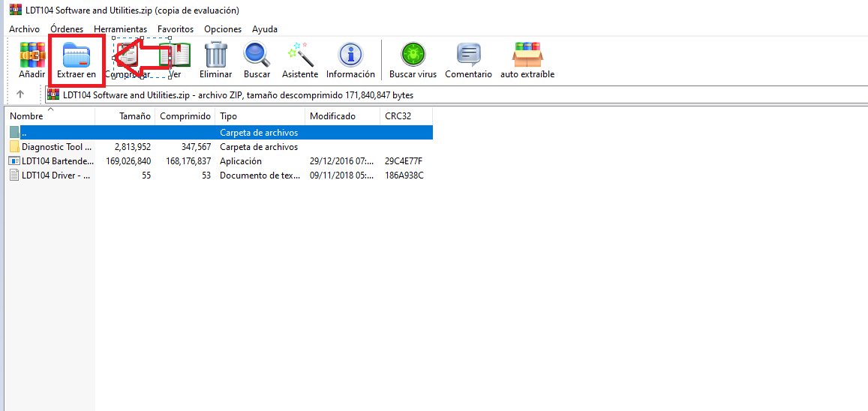Run Buscar virus scan icon
Image resolution: width=868 pixels, height=411 pixels.
(x=413, y=55)
